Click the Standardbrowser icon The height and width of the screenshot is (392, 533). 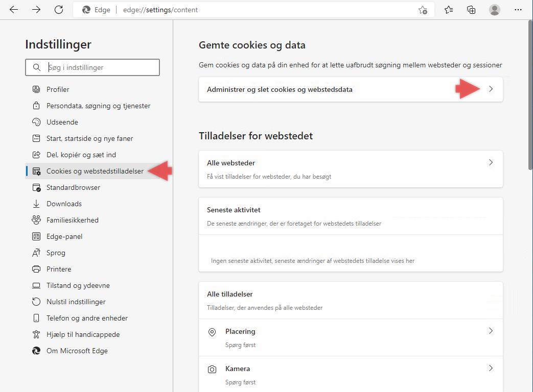36,187
